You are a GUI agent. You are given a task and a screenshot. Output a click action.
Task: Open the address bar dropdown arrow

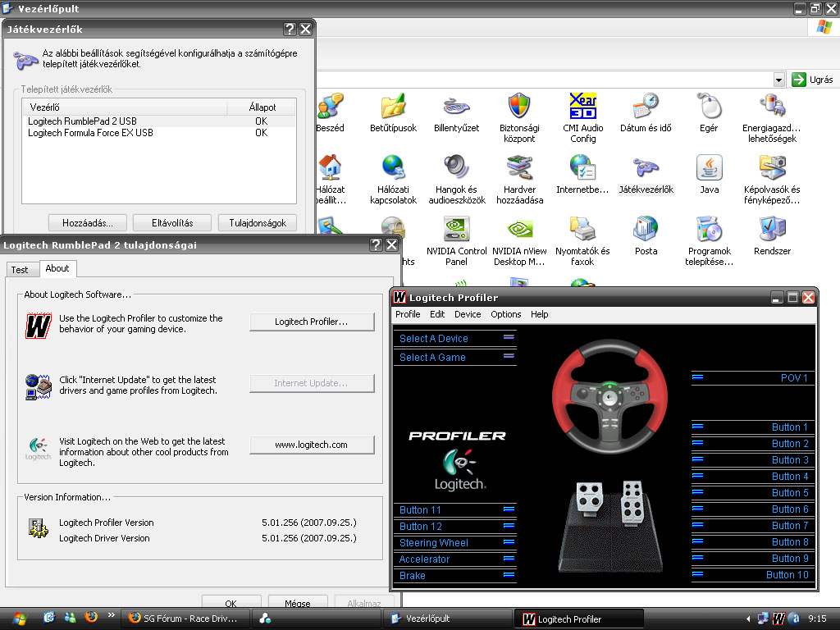(x=778, y=80)
